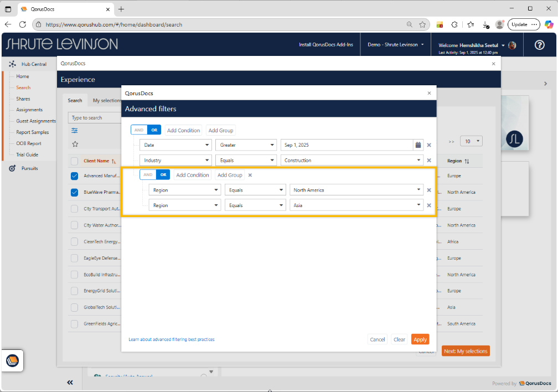558x392 pixels.
Task: Open the help question mark icon
Action: 539,45
